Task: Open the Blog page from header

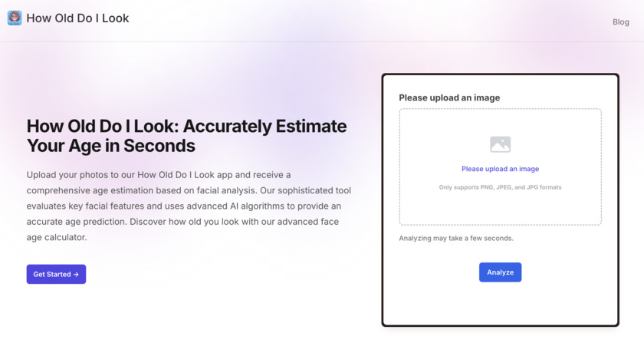Action: 620,21
